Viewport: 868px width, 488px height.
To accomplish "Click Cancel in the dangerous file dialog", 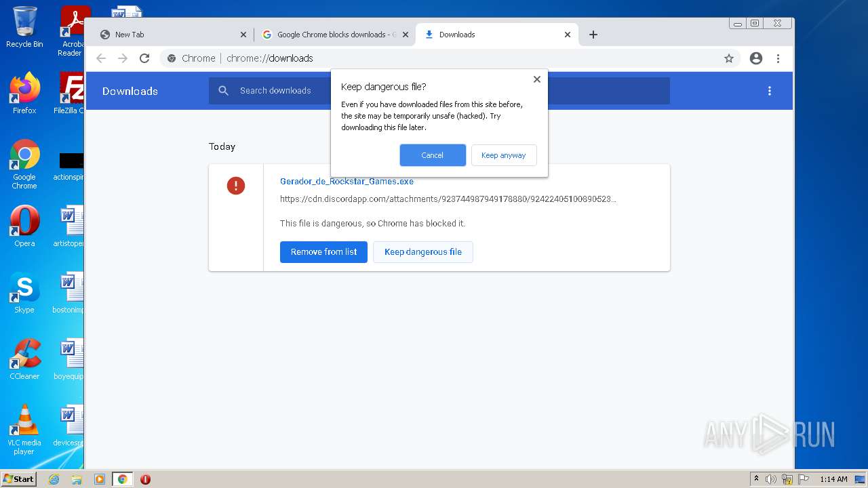I will 433,155.
